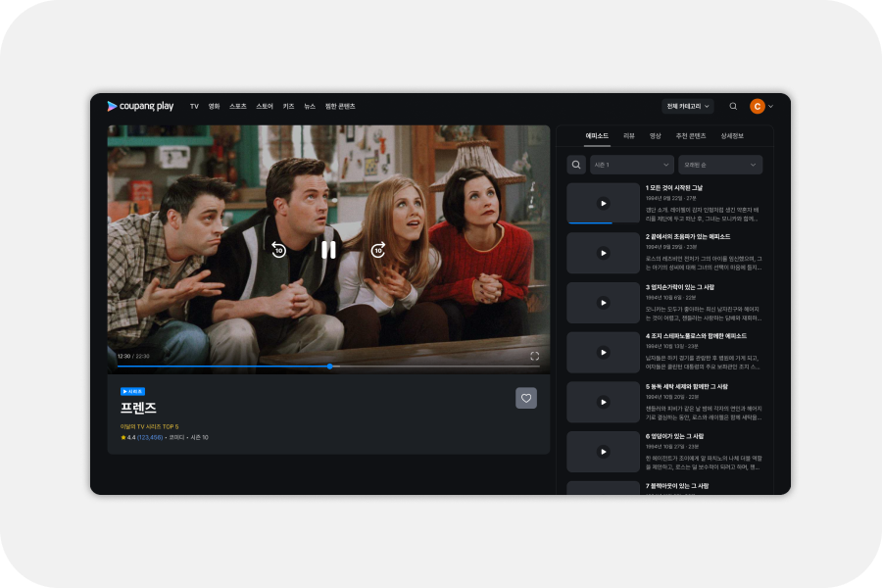Switch to the 에피소드 tab

click(x=597, y=136)
